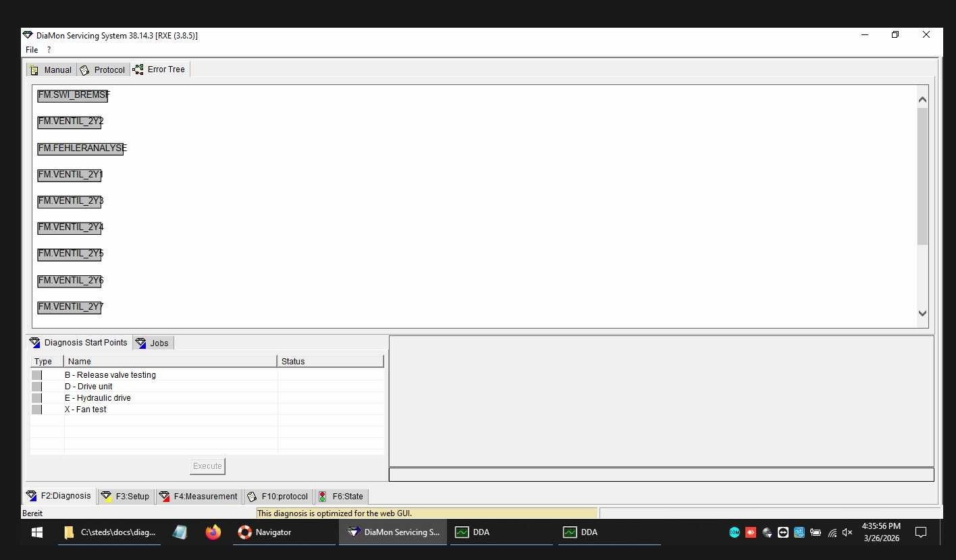Viewport: 956px width, 560px height.
Task: Select node FM.VENTIL_2Y4
Action: pyautogui.click(x=70, y=227)
